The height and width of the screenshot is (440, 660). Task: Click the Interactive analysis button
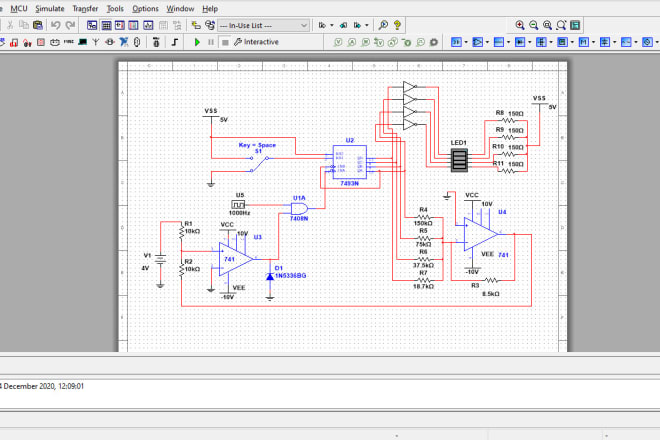[256, 42]
